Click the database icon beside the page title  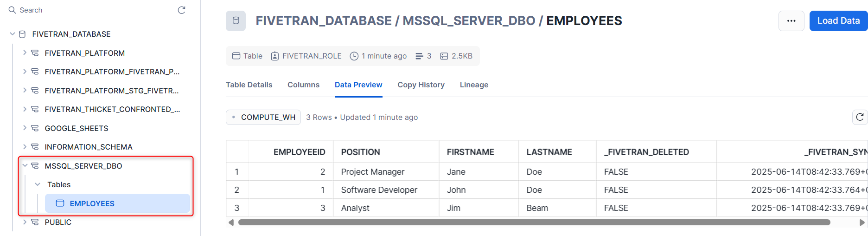(x=236, y=21)
